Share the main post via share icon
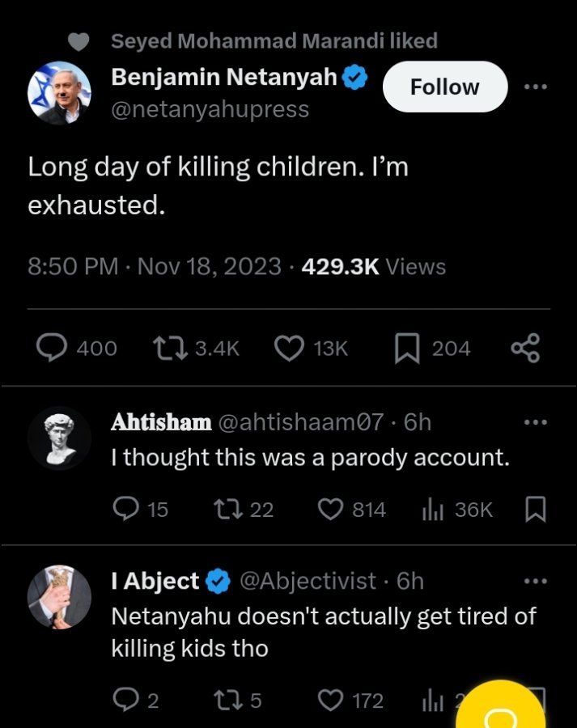Screen dimensions: 577x728 (x=525, y=348)
